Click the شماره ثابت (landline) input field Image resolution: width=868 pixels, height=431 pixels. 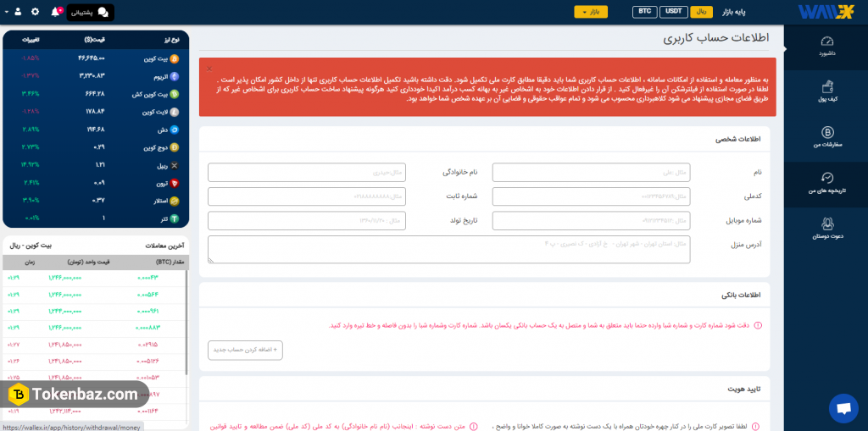click(307, 196)
